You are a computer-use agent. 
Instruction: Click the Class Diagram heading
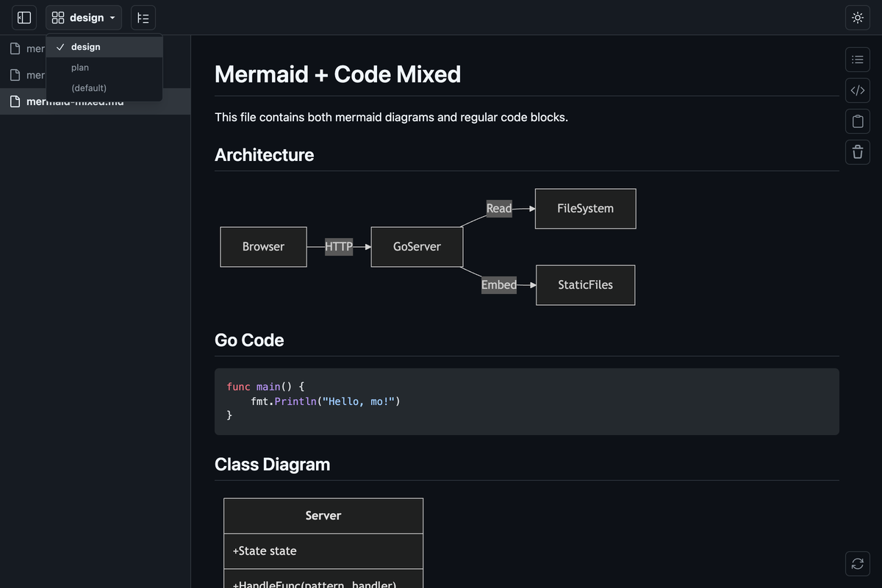(x=273, y=465)
